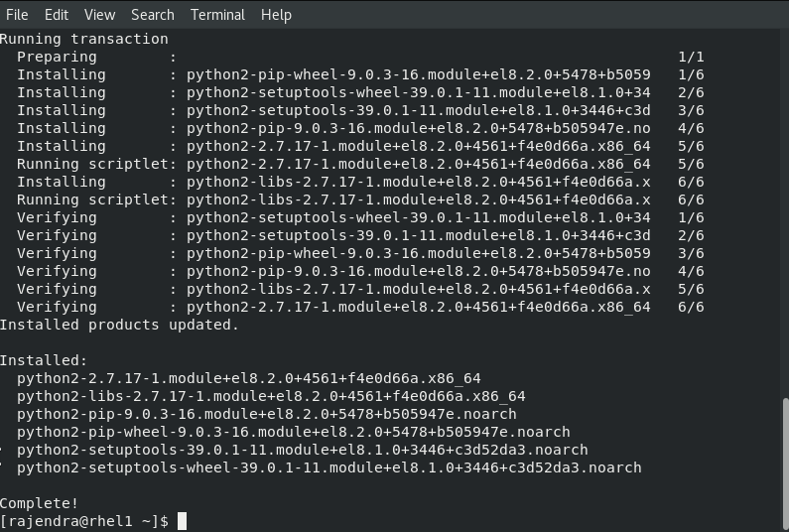Screen dimensions: 789x532
Task: Open the View menu
Action: click(99, 14)
